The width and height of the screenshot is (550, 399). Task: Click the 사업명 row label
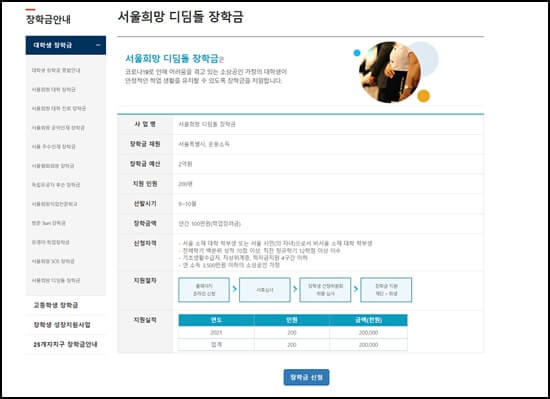tap(145, 124)
